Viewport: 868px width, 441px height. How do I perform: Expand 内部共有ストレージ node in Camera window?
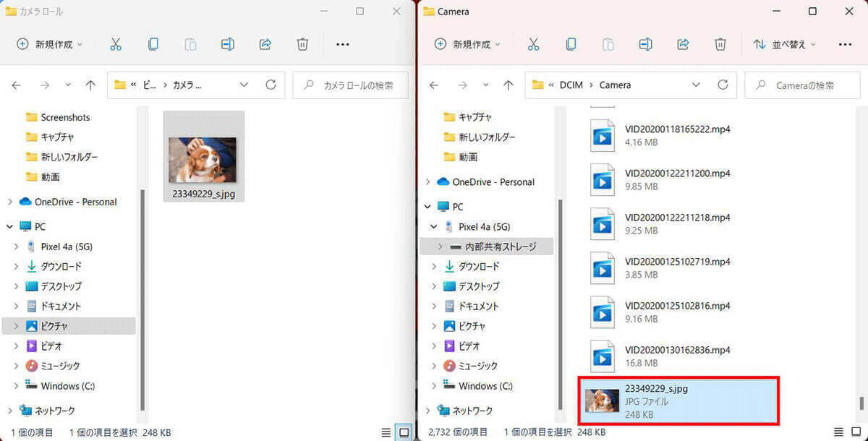click(440, 247)
